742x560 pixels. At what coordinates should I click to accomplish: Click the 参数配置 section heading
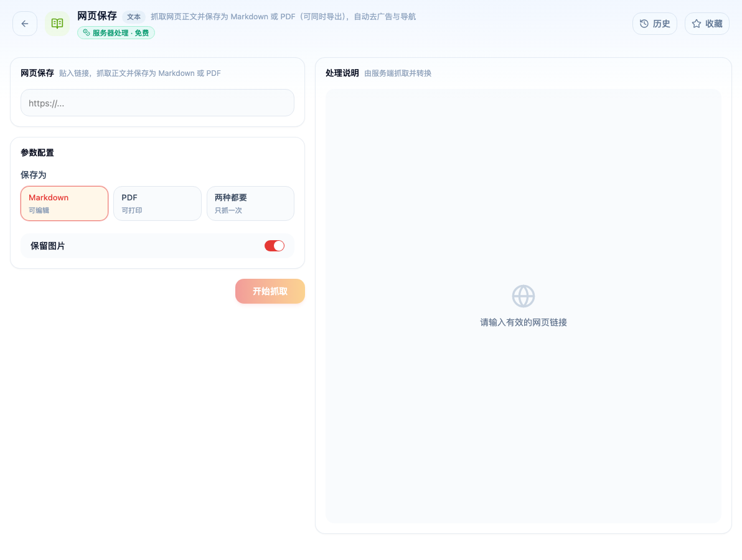pos(37,153)
